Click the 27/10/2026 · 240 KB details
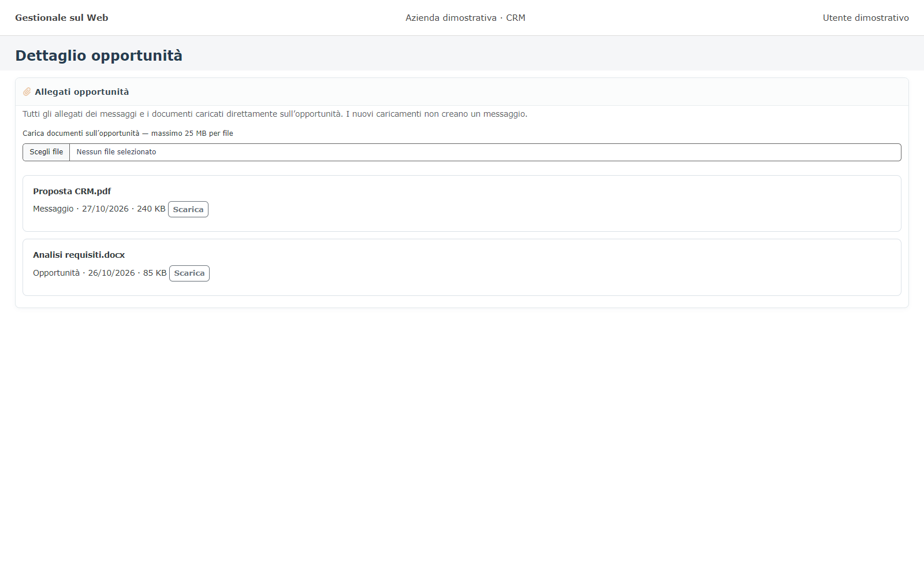 (124, 209)
